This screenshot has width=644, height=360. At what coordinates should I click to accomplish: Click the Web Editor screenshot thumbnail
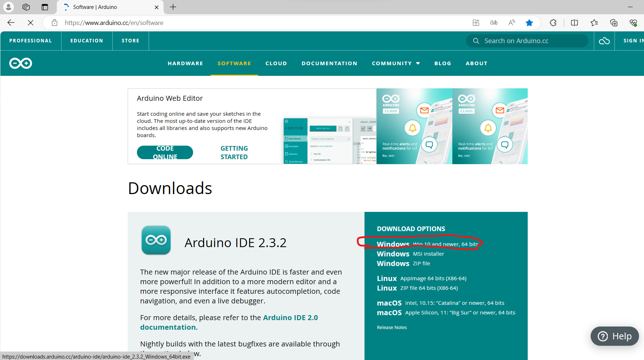point(330,141)
